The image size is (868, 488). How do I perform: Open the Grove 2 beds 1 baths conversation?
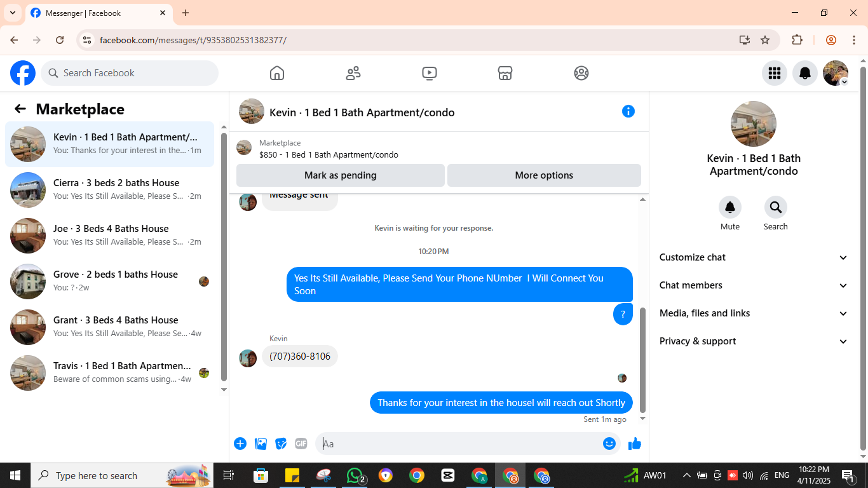(110, 281)
